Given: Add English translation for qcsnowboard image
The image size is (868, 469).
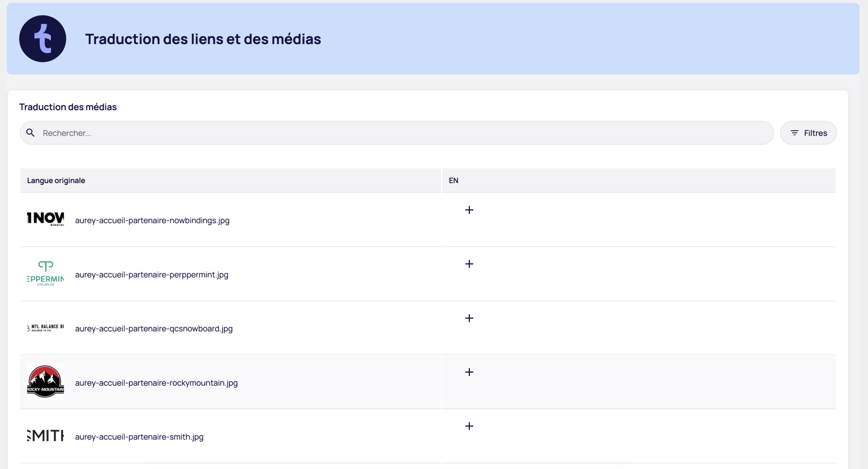Looking at the screenshot, I should click(x=469, y=318).
